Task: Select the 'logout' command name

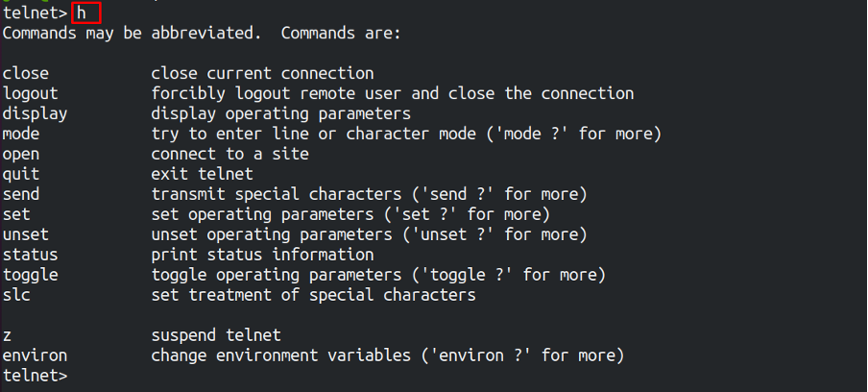Action: (31, 93)
